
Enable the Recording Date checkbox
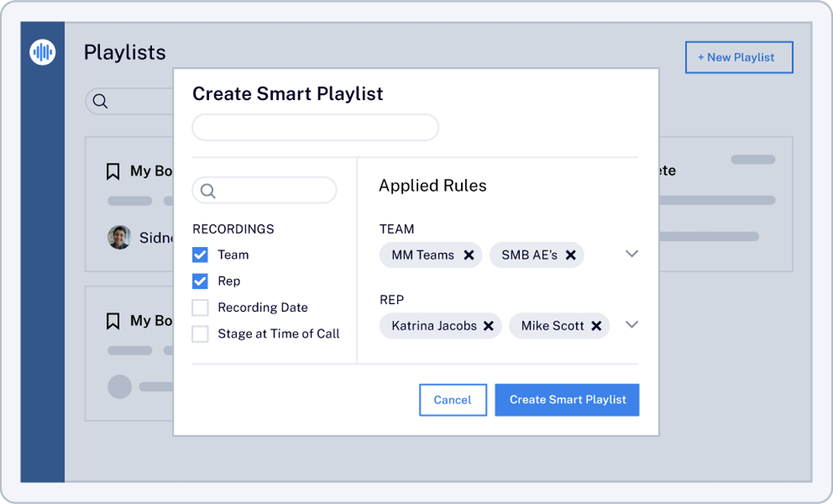(200, 308)
